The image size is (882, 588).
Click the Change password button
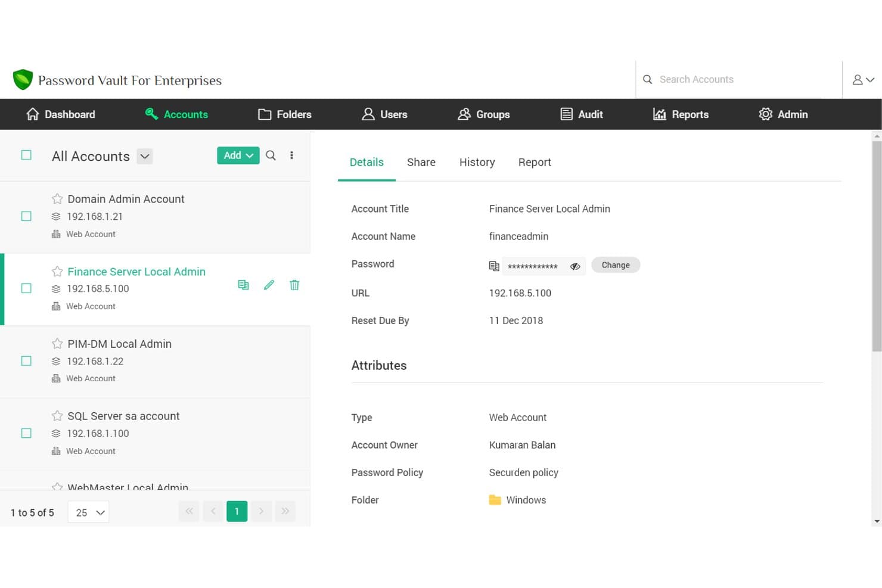616,265
